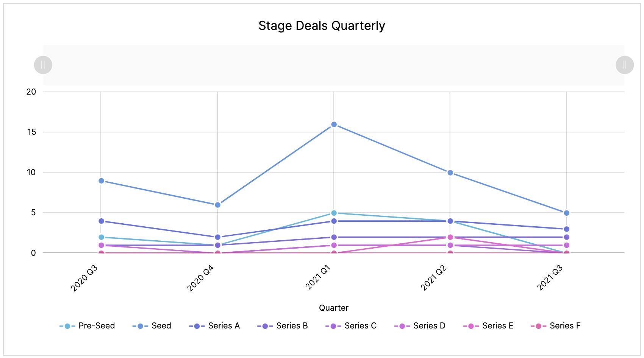Click the right range handle of the zoom bar

624,65
